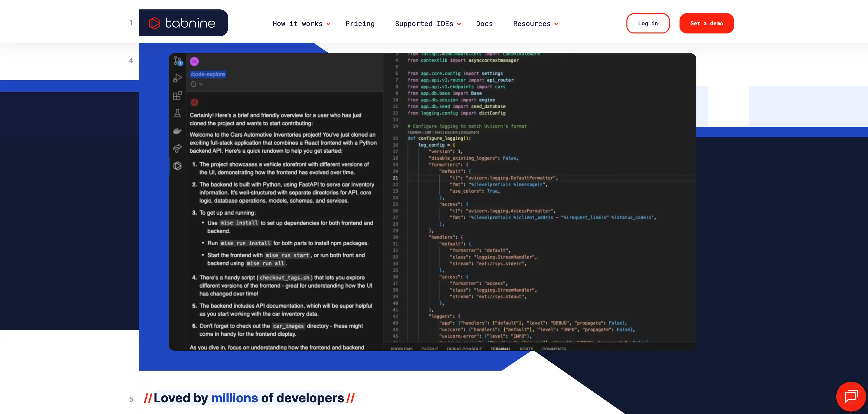Open the Extensions view
868x414 pixels.
[x=178, y=96]
